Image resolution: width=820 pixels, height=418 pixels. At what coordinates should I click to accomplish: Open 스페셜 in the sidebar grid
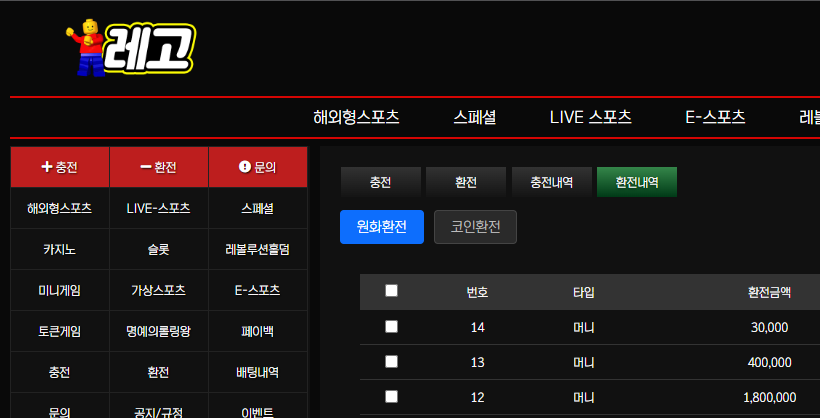pyautogui.click(x=258, y=208)
